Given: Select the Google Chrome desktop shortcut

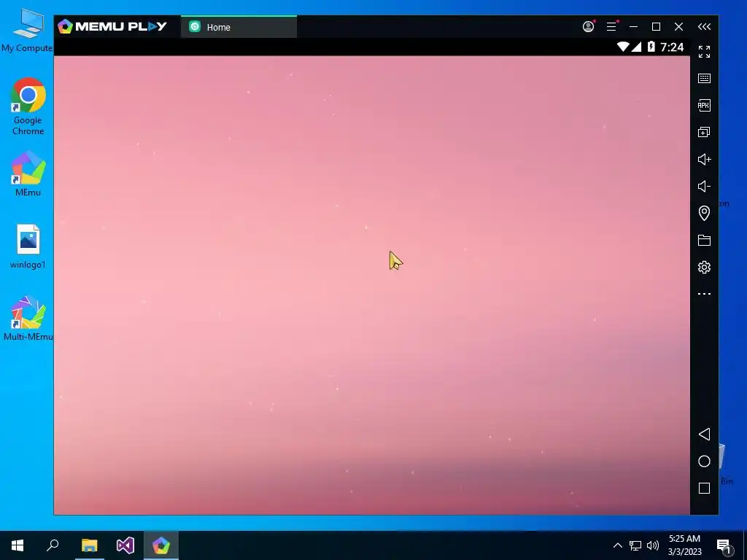Looking at the screenshot, I should pyautogui.click(x=28, y=106).
